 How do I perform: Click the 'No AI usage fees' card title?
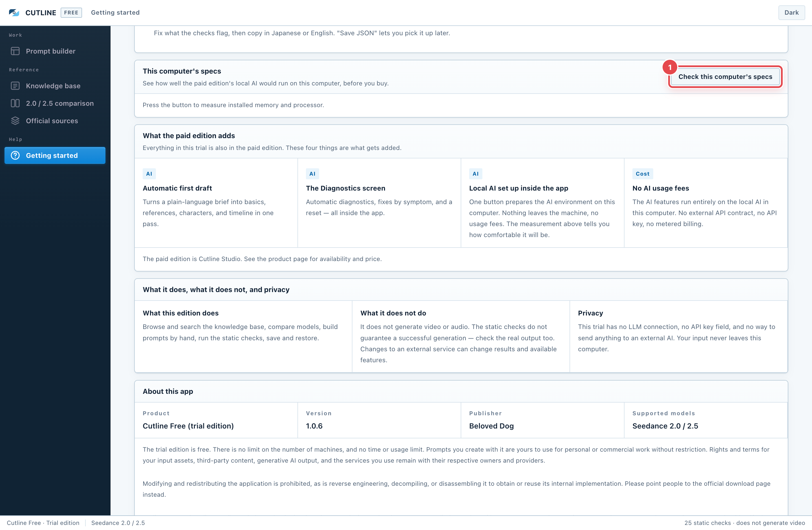(x=661, y=188)
